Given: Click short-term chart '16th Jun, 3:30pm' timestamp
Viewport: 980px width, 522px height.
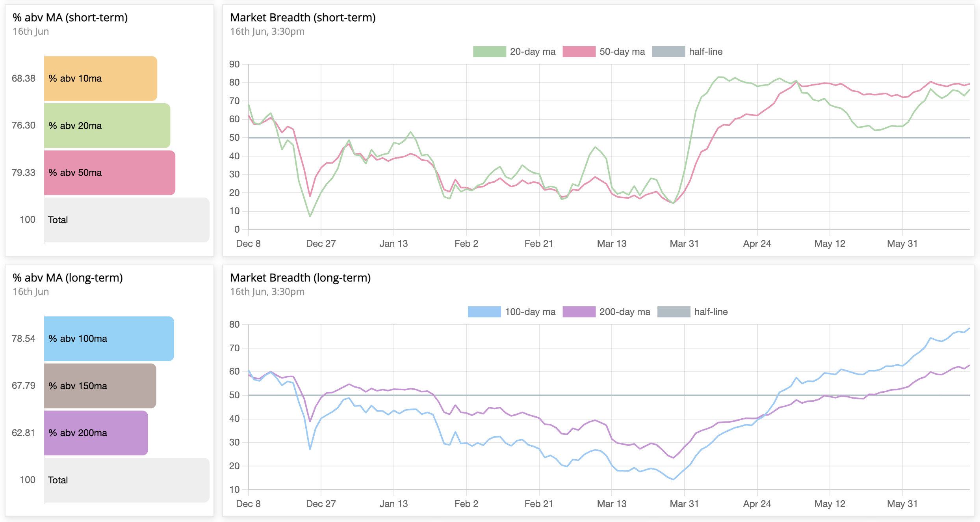Looking at the screenshot, I should [x=267, y=32].
